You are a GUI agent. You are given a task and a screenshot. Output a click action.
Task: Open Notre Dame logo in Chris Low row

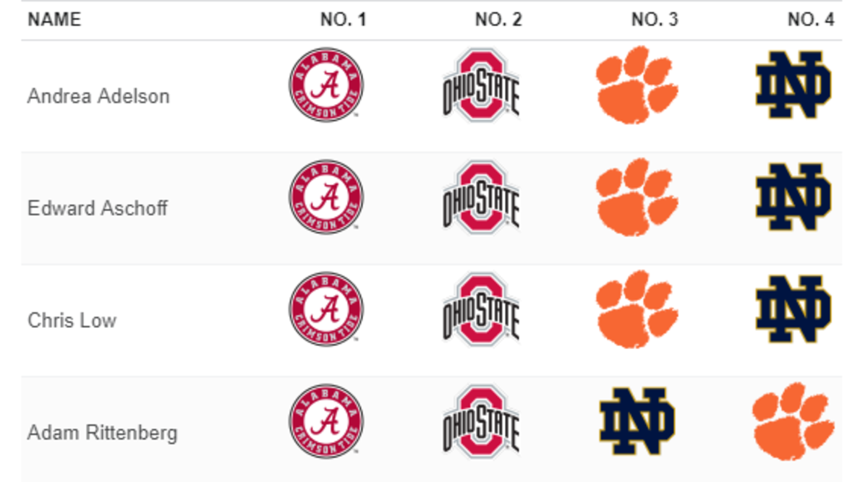(x=793, y=309)
